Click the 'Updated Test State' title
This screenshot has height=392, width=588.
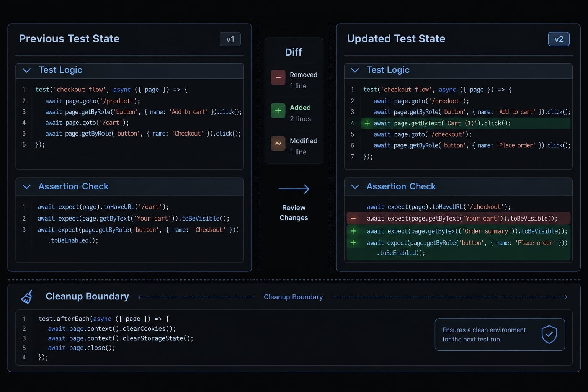(396, 39)
